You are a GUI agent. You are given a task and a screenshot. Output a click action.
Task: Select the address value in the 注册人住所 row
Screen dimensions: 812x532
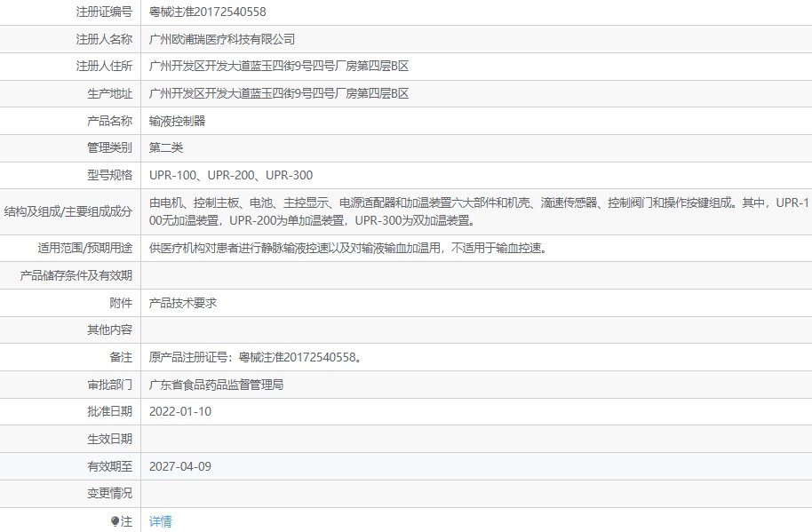click(279, 66)
